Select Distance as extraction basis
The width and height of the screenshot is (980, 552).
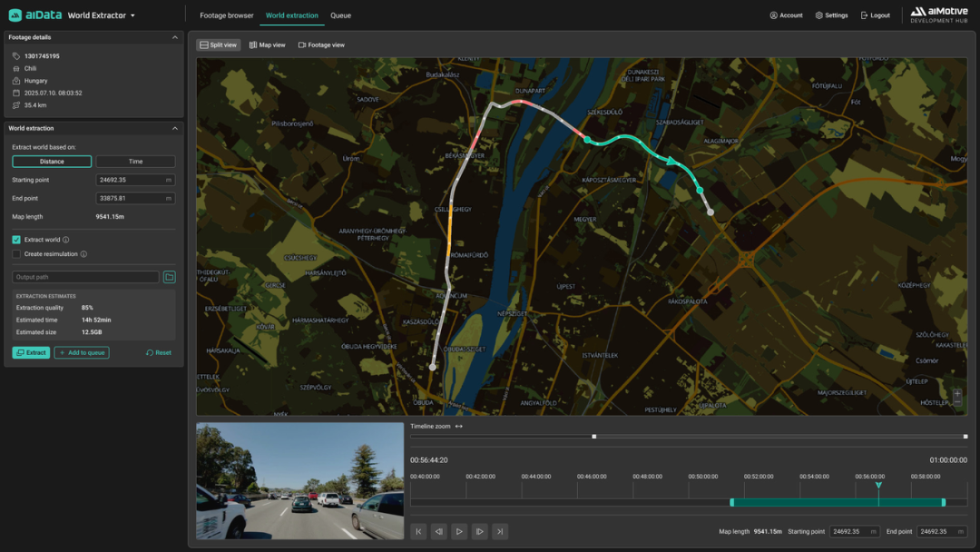[52, 162]
